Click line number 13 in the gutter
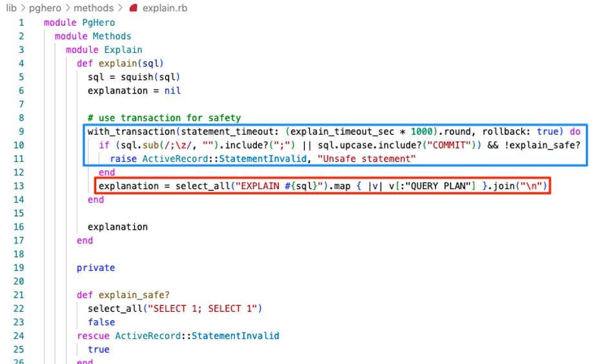 (x=19, y=186)
